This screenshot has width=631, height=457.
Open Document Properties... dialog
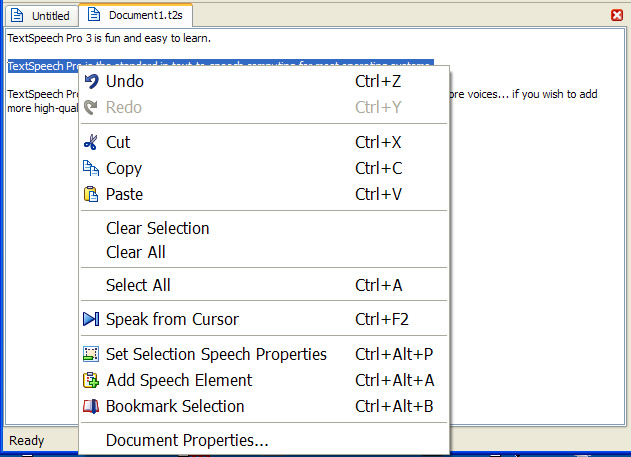coord(187,440)
